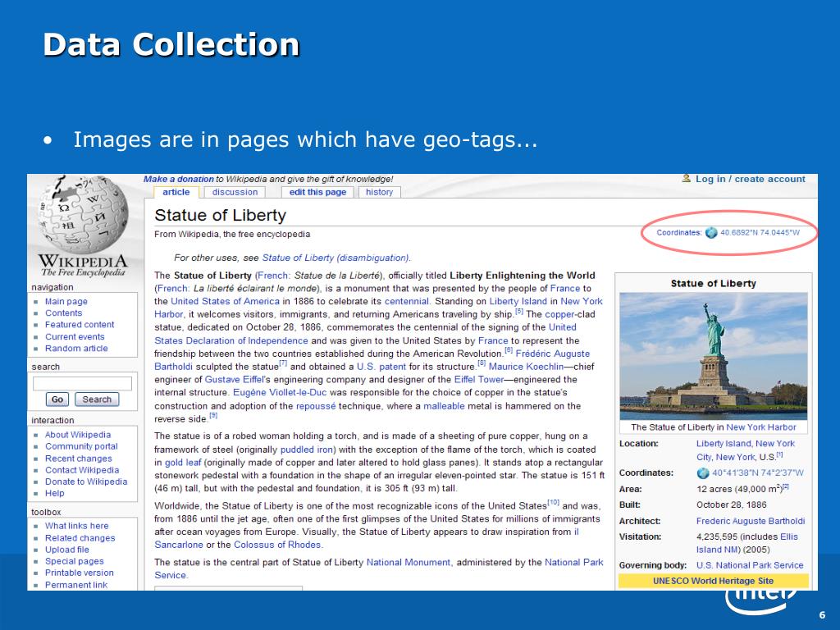Open the Contents navigation link
Image resolution: width=840 pixels, height=630 pixels.
[64, 313]
